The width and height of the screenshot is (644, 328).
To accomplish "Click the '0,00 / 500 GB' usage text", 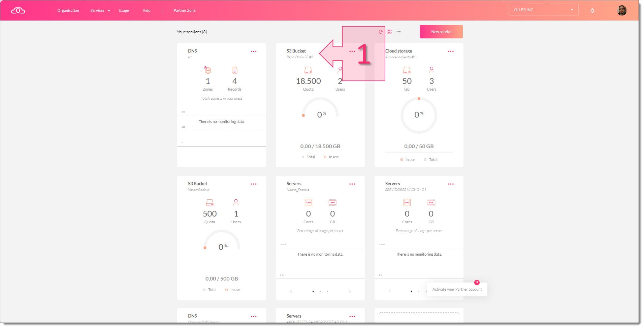I will (222, 279).
